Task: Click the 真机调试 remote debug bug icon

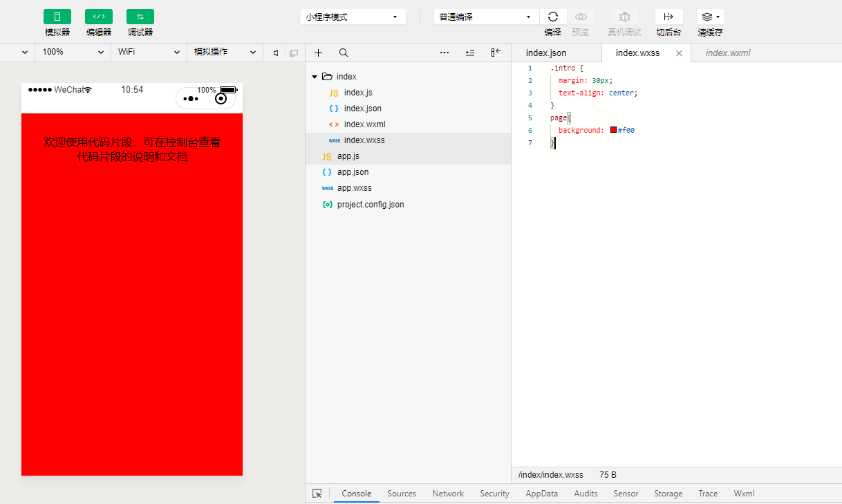Action: click(624, 17)
